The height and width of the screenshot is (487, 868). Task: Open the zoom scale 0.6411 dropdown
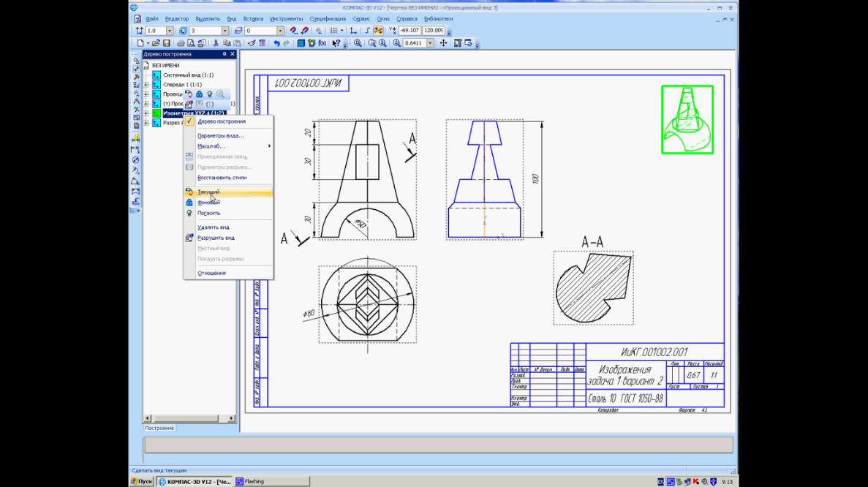tap(429, 42)
